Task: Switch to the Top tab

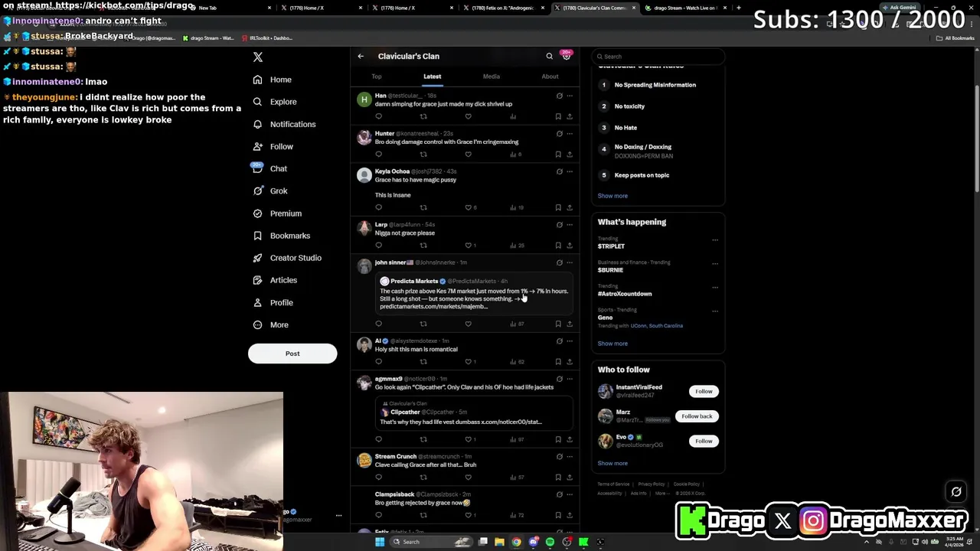Action: pyautogui.click(x=377, y=77)
